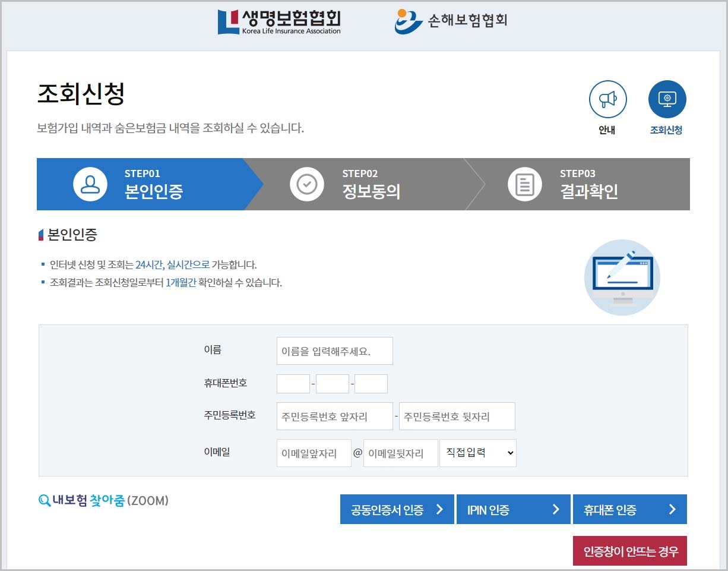728x571 pixels.
Task: Focus the middle 휴대폰번호 box
Action: (x=333, y=384)
